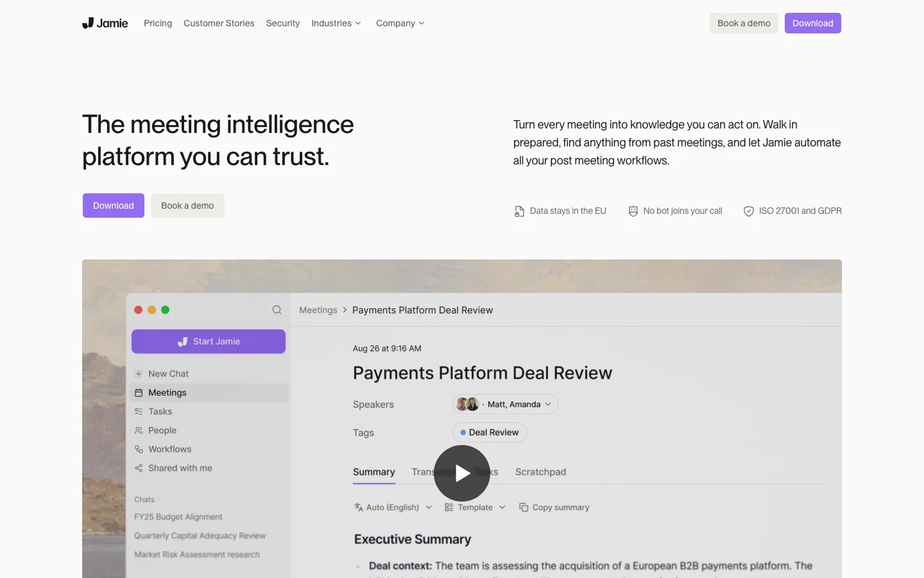Screen dimensions: 924x578
Task: Select Meetings in the sidebar
Action: click(x=209, y=392)
